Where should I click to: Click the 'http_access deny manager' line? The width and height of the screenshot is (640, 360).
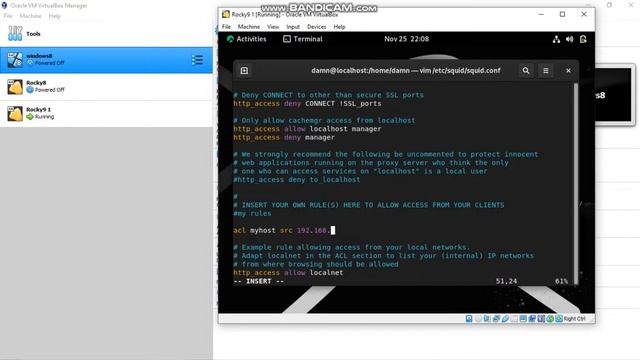[284, 138]
